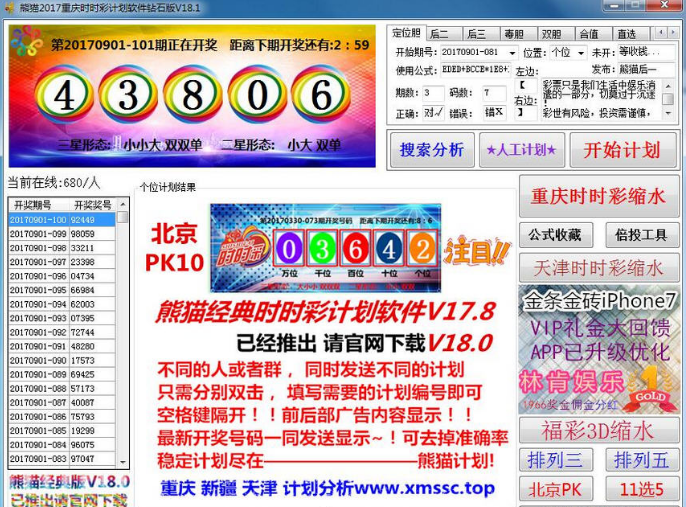Click the notice text scrollbar thumb

(x=668, y=99)
